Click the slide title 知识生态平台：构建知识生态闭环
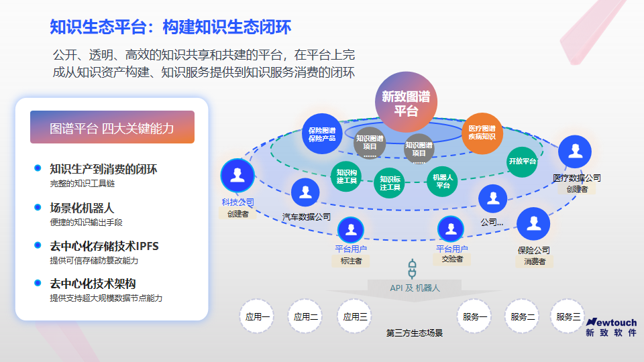The image size is (644, 362). pyautogui.click(x=170, y=27)
